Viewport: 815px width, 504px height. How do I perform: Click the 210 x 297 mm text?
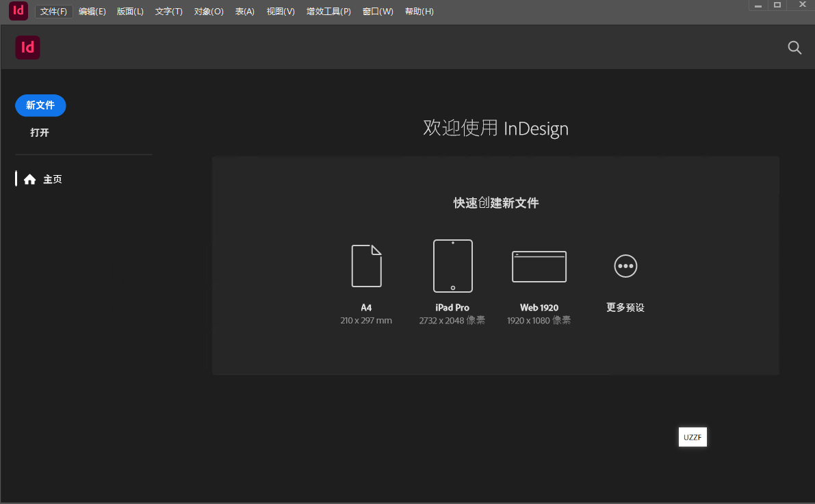point(366,321)
